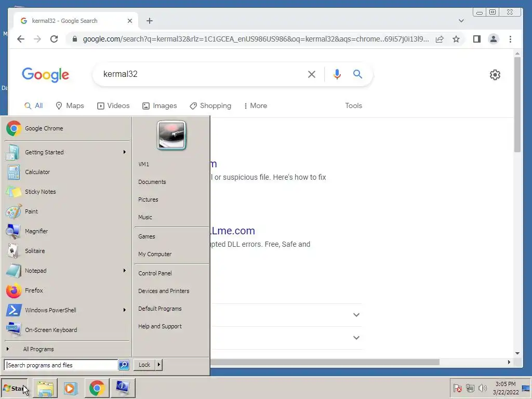Switch to Shopping results tab

(x=210, y=106)
